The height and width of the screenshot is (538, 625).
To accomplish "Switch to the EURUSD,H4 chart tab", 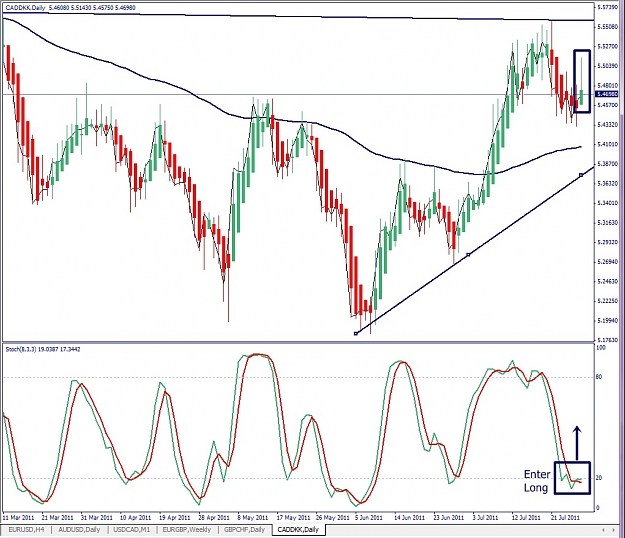I will [x=26, y=530].
